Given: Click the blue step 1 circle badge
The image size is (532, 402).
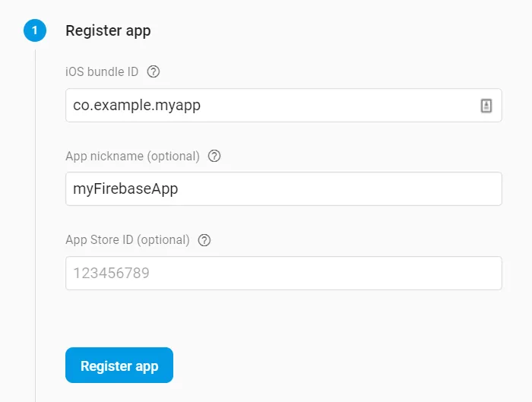Looking at the screenshot, I should (35, 30).
